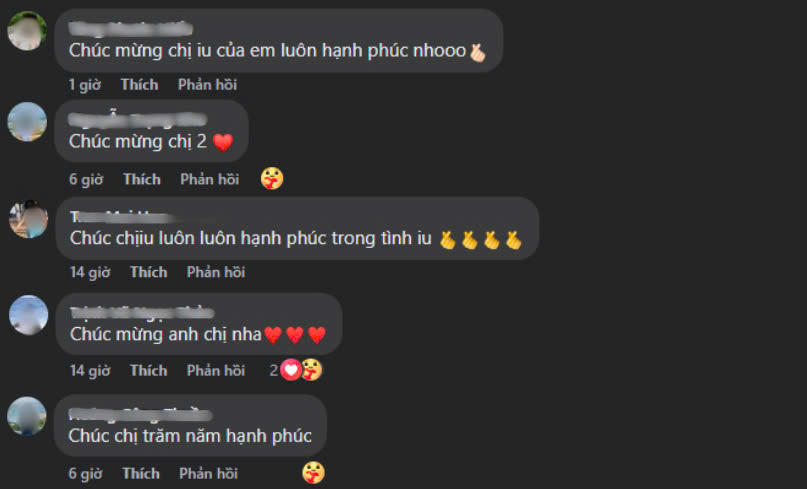Click care reaction under 'Chúc chị trăm năm hạnh phúc'
The image size is (807, 489).
tap(313, 473)
